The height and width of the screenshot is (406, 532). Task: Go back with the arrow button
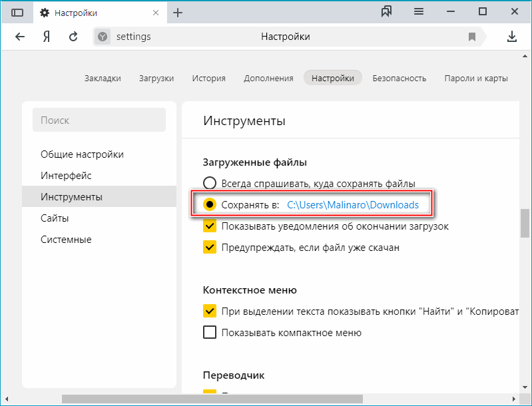[x=20, y=37]
